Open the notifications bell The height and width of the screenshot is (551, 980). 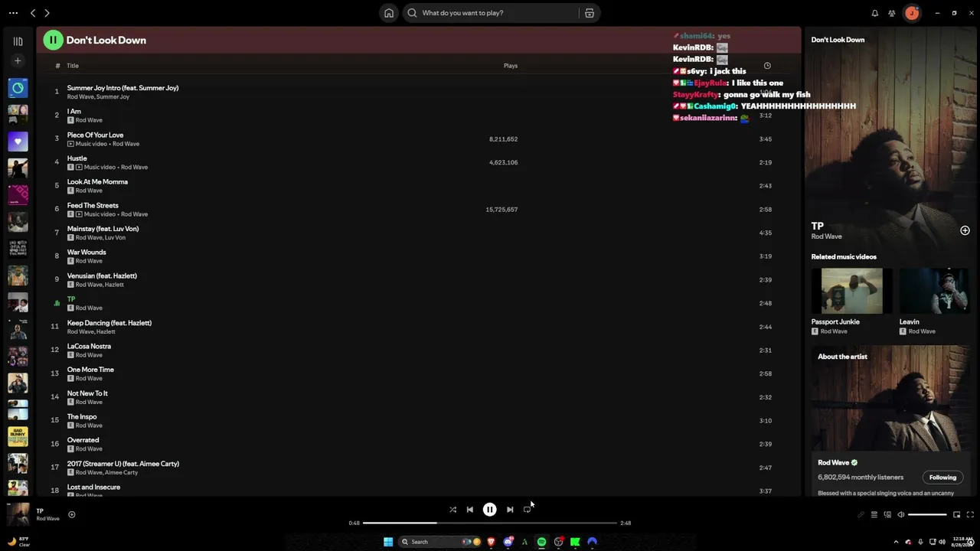click(x=875, y=13)
